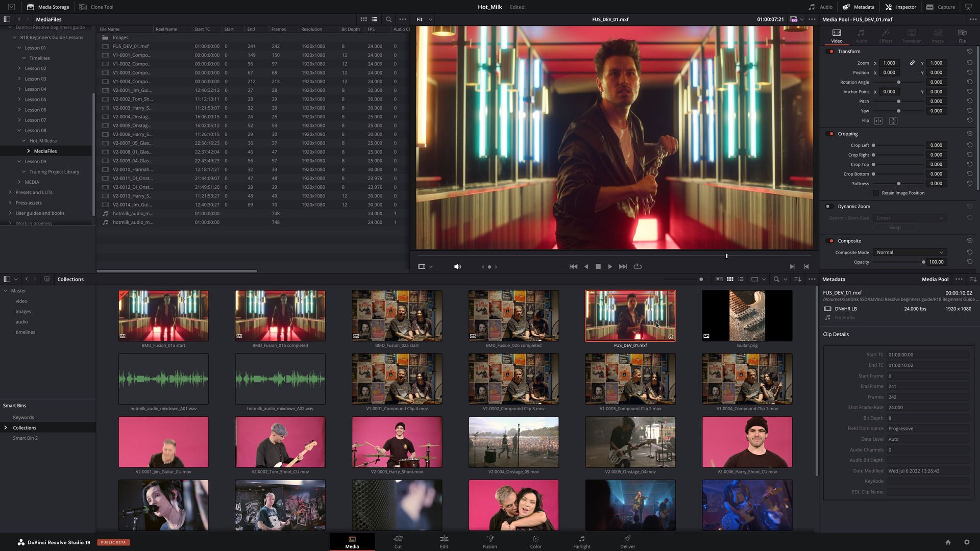
Task: Switch to the Fusion page
Action: (x=489, y=542)
